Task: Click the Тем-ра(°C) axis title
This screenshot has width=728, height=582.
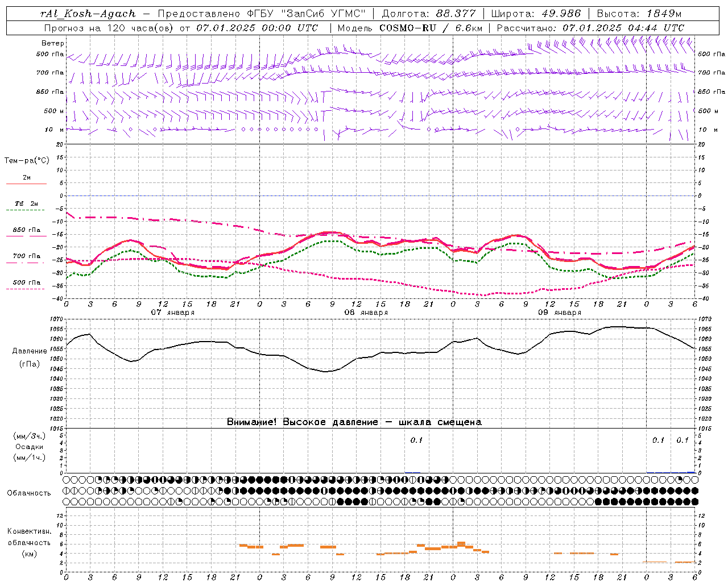Action: pos(27,161)
